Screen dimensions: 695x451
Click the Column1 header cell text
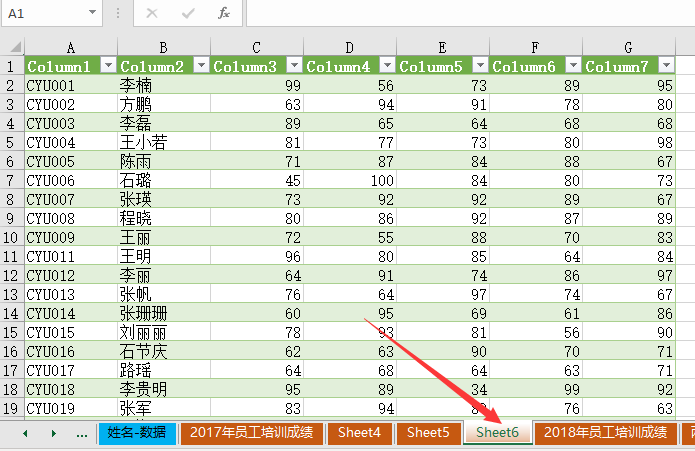click(x=59, y=66)
